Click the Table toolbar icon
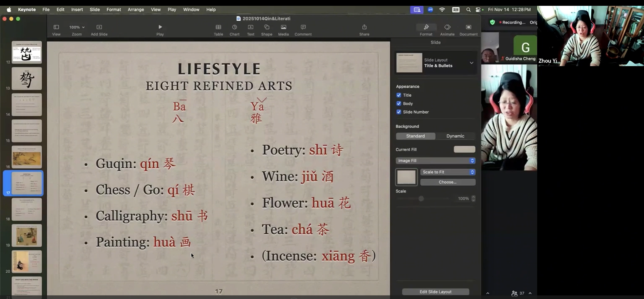 point(218,27)
